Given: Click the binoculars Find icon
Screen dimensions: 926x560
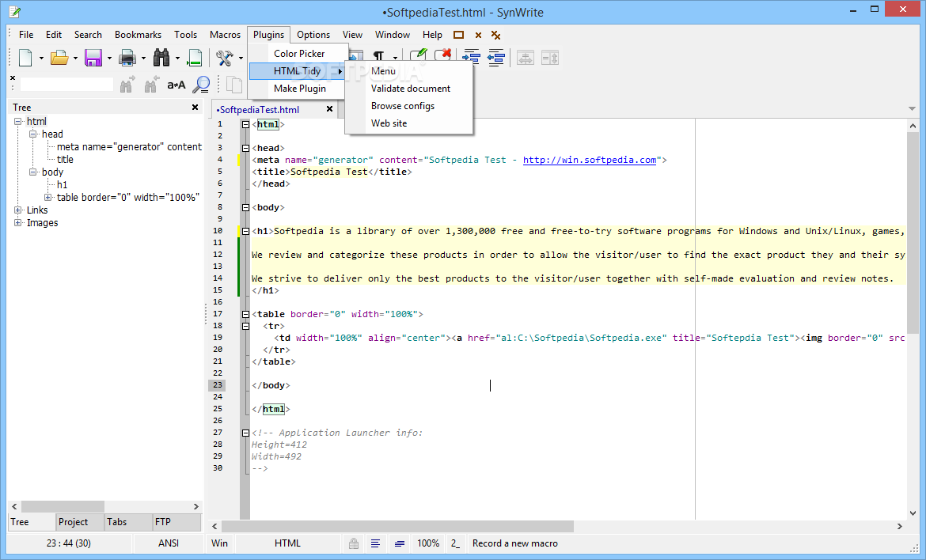Looking at the screenshot, I should coord(161,58).
